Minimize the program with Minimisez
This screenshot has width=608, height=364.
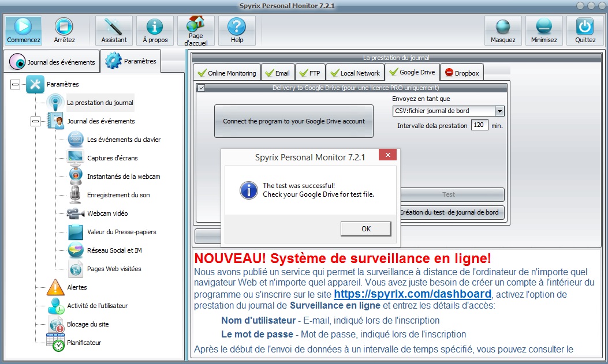[x=544, y=31]
